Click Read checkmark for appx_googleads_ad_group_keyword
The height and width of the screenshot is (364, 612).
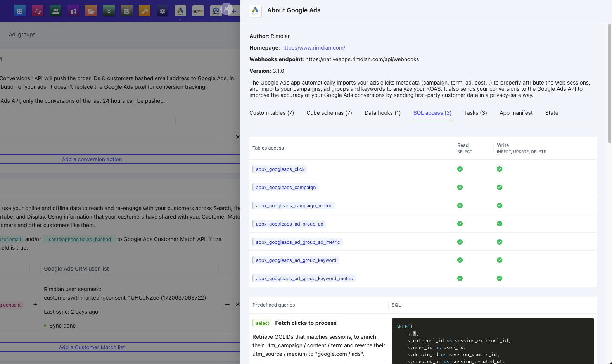coord(460,260)
